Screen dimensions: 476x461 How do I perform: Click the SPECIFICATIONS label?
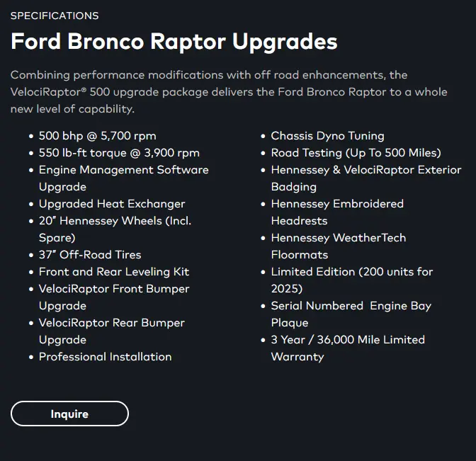[55, 16]
